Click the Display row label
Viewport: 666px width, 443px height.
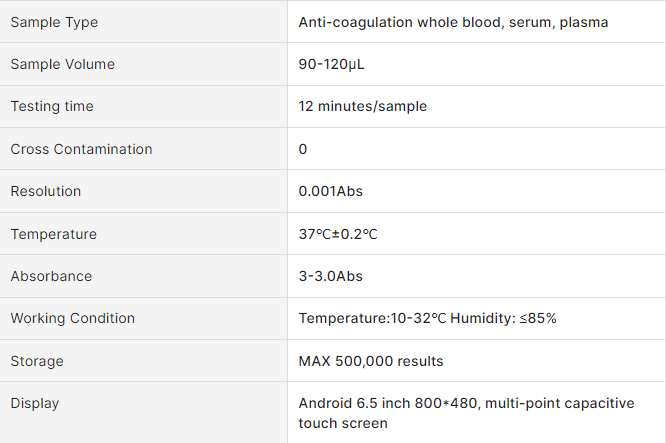point(35,403)
